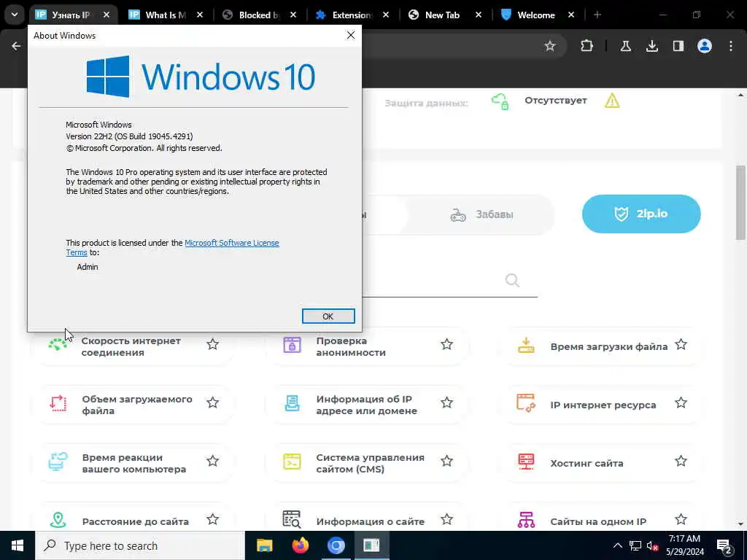The width and height of the screenshot is (747, 560).
Task: Open Проверка анонимности service
Action: tap(351, 346)
